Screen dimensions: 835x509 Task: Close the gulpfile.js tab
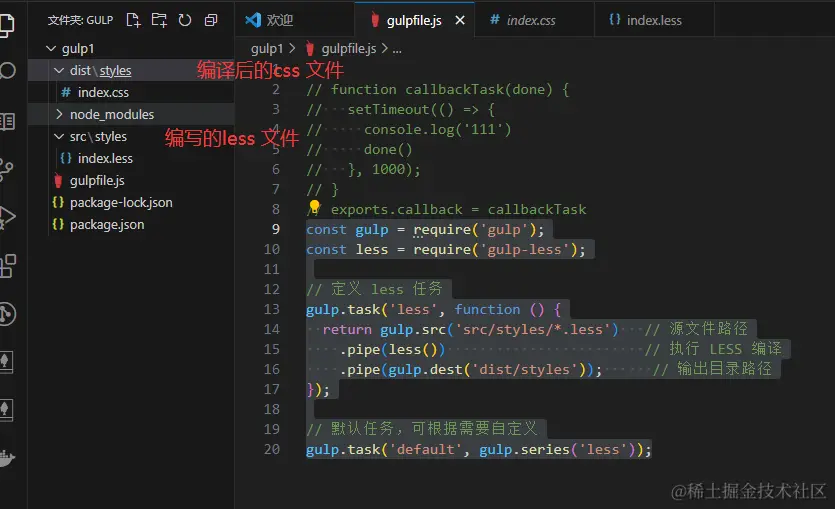460,20
